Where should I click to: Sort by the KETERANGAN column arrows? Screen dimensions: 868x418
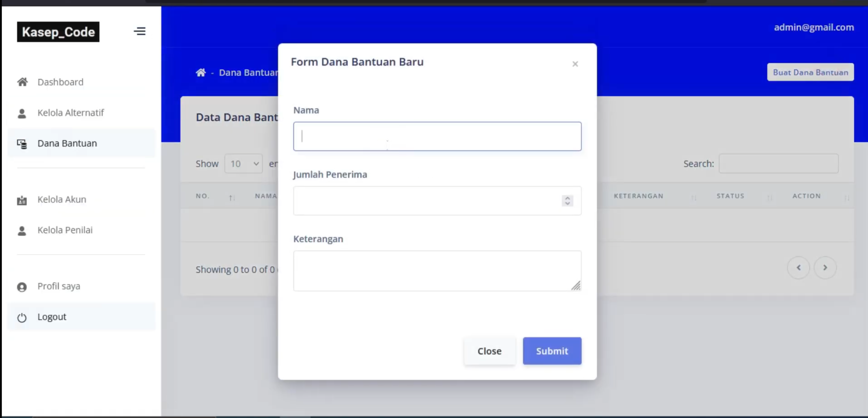point(694,198)
